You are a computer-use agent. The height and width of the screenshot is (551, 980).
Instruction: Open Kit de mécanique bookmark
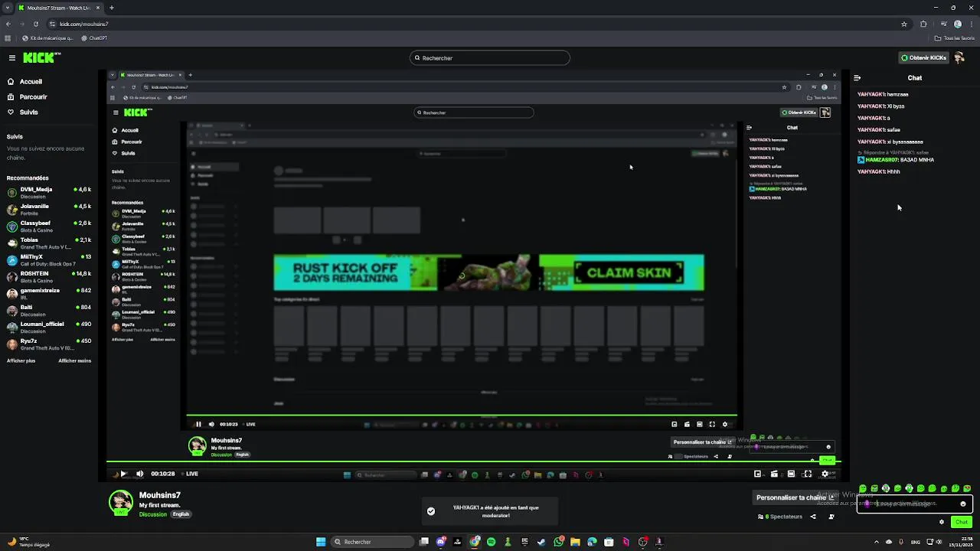coord(47,37)
